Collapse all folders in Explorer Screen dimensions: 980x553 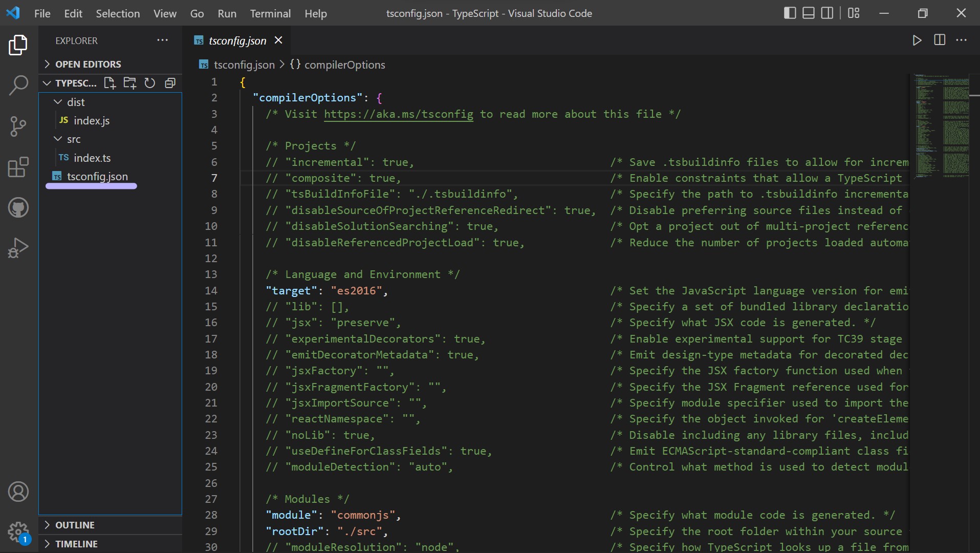(x=170, y=83)
